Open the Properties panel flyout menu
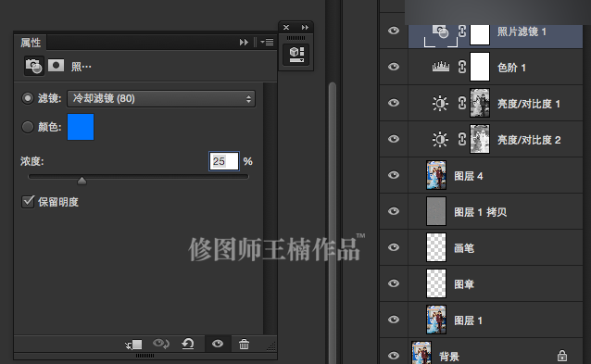591x364 pixels. coord(267,43)
